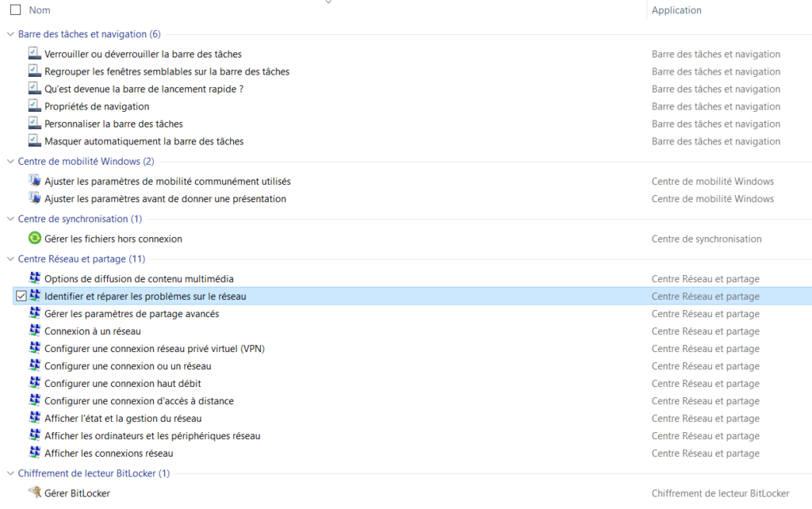Screen dimensions: 812x509
Task: Select the Chiffrement de lecteur BitLocker (1) group title
Action: [x=94, y=473]
